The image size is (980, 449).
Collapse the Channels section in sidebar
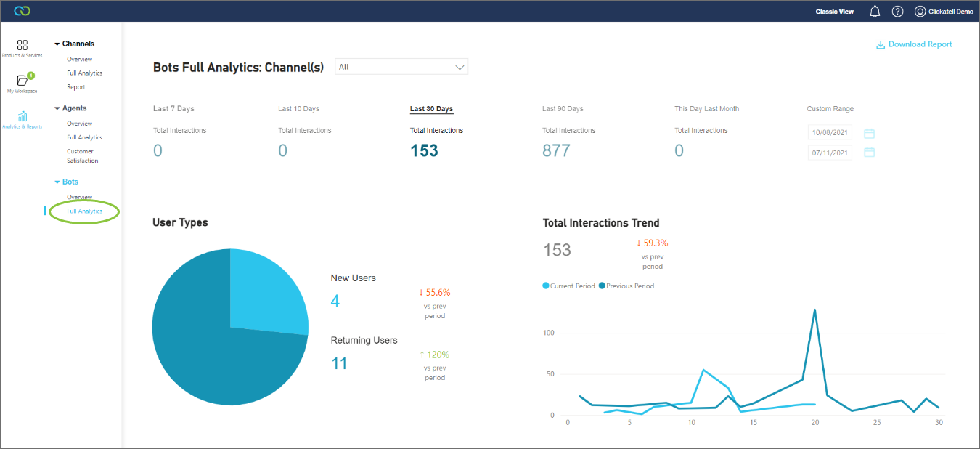(57, 44)
